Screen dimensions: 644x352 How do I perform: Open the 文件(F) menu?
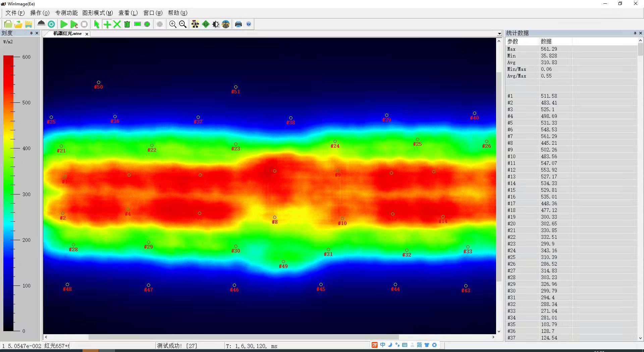15,13
